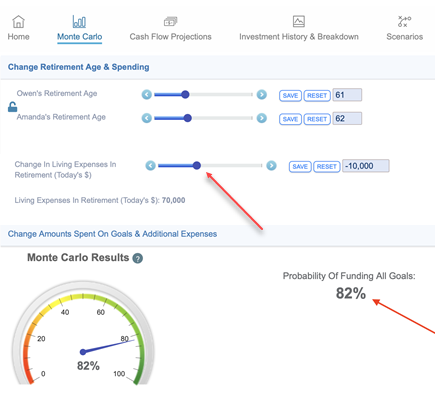Decrease Amanda's Retirement Age with left arrow
The image size is (435, 398).
(146, 118)
